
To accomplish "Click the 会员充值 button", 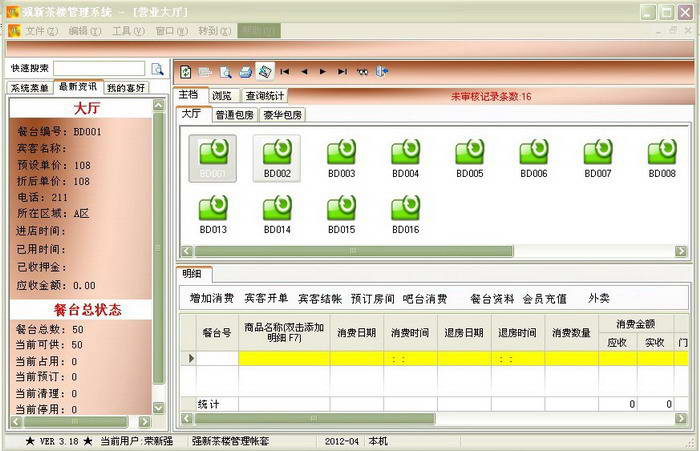I will (x=545, y=298).
